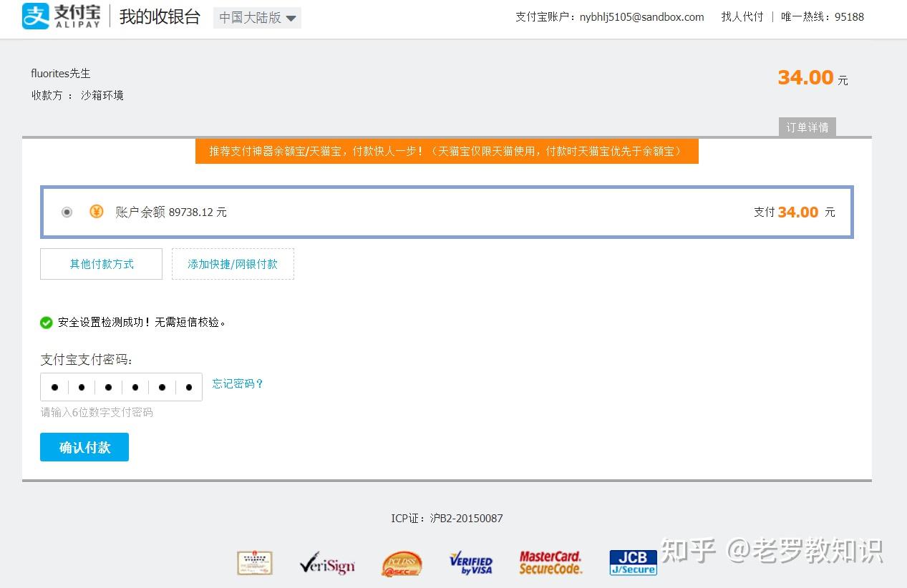907x588 pixels.
Task: Click the 忘记密码？ link
Action: pyautogui.click(x=238, y=383)
